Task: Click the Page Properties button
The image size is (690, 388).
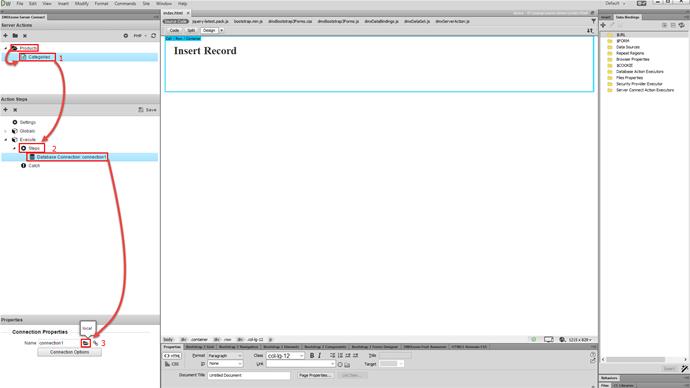Action: point(315,375)
